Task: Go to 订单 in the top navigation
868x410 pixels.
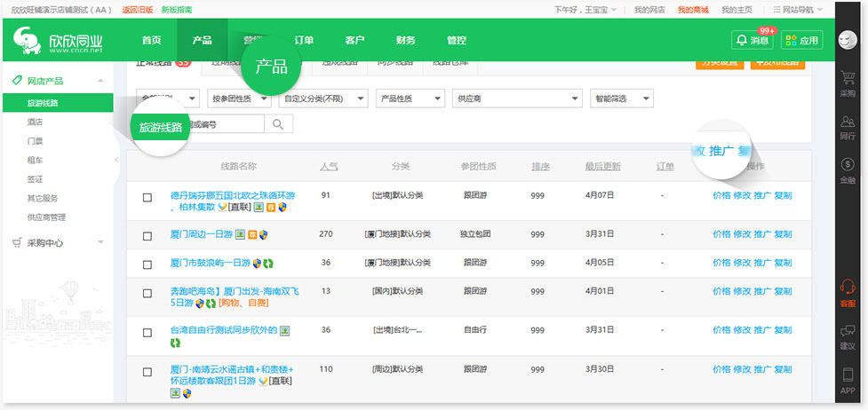Action: [x=304, y=40]
